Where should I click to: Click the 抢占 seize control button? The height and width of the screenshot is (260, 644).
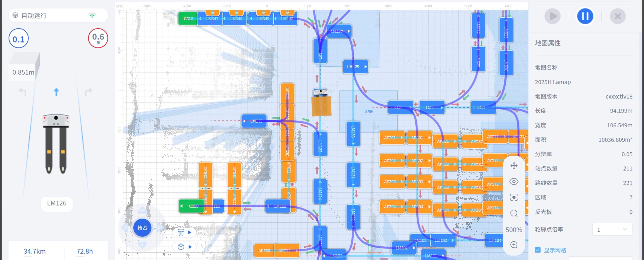tap(142, 228)
